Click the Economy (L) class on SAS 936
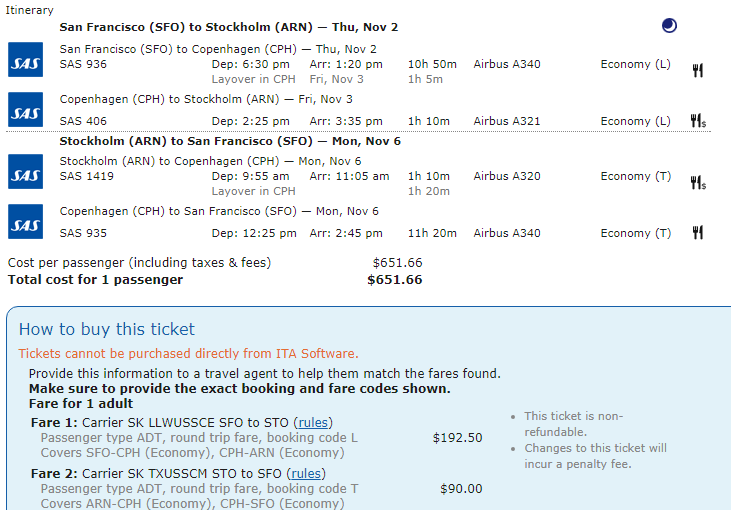Screen dimensions: 731x510 (635, 64)
